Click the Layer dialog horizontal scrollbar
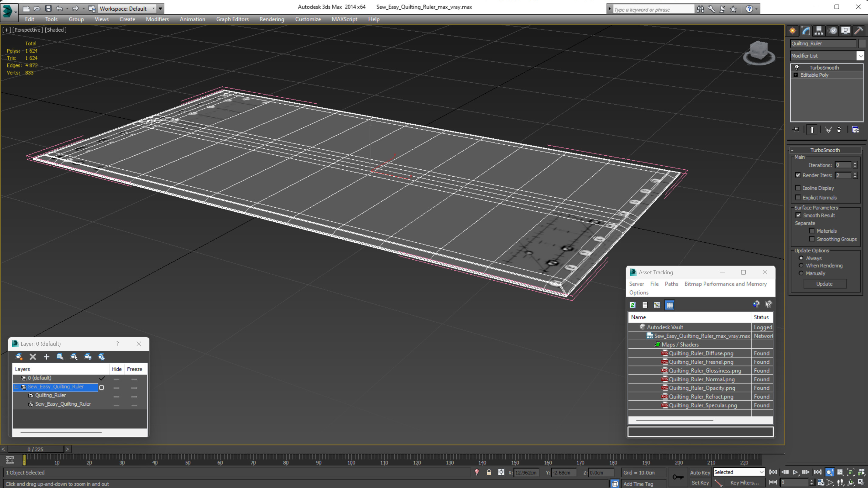The height and width of the screenshot is (488, 868). (x=61, y=432)
